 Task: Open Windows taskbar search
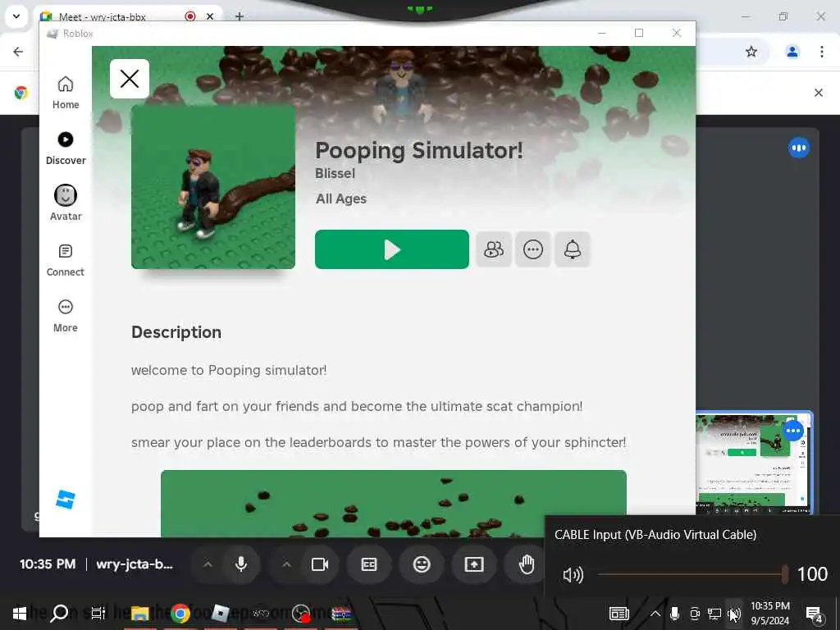[x=59, y=614]
